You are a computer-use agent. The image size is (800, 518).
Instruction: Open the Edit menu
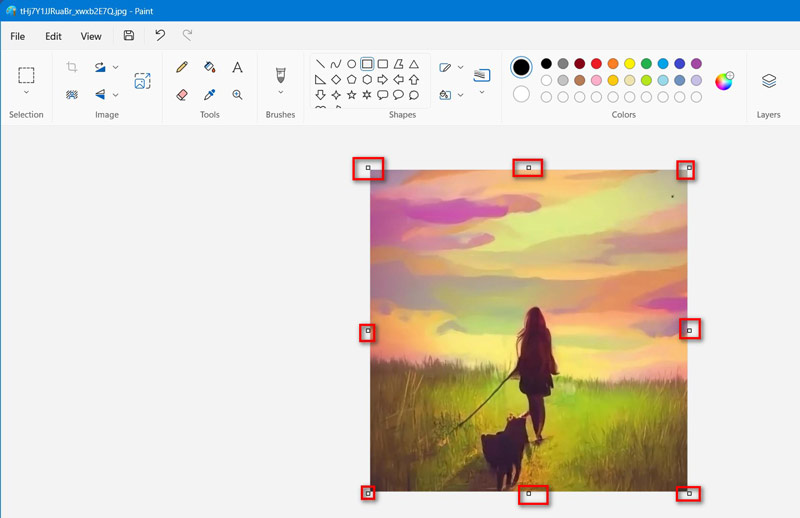tap(53, 36)
